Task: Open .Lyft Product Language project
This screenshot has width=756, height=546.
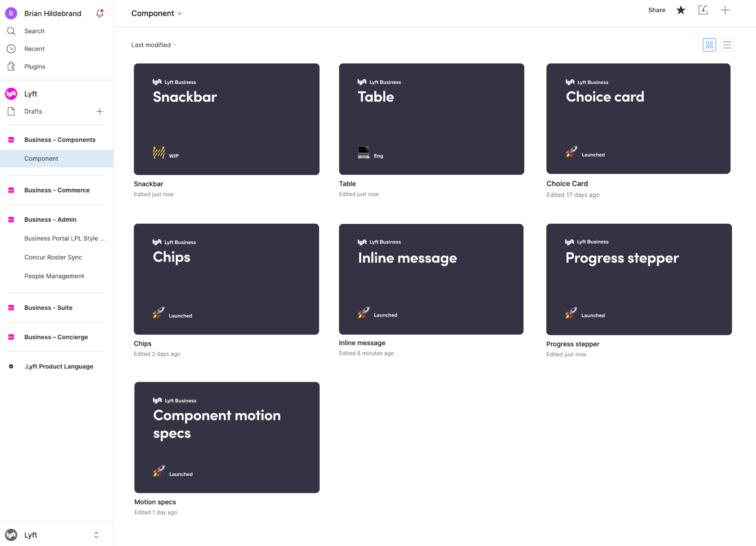Action: 59,366
